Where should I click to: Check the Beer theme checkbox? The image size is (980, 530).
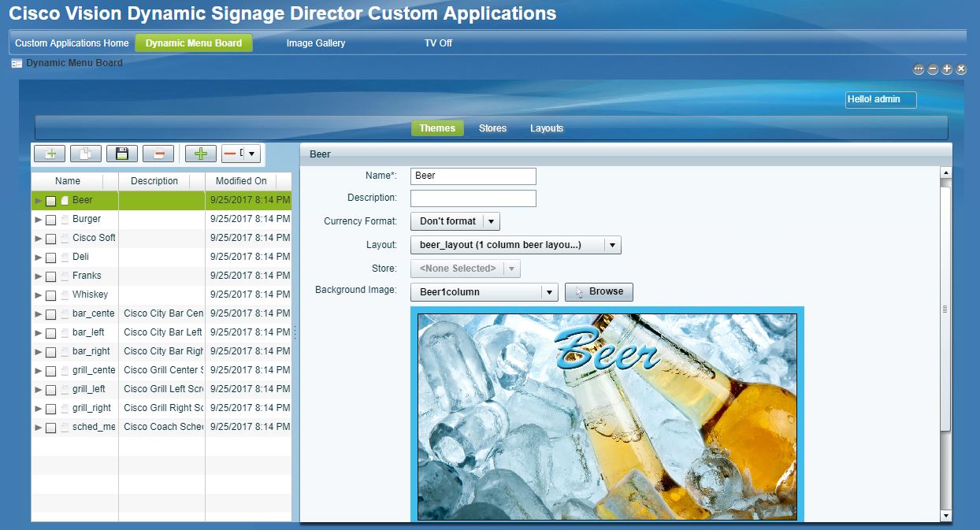[x=50, y=201]
